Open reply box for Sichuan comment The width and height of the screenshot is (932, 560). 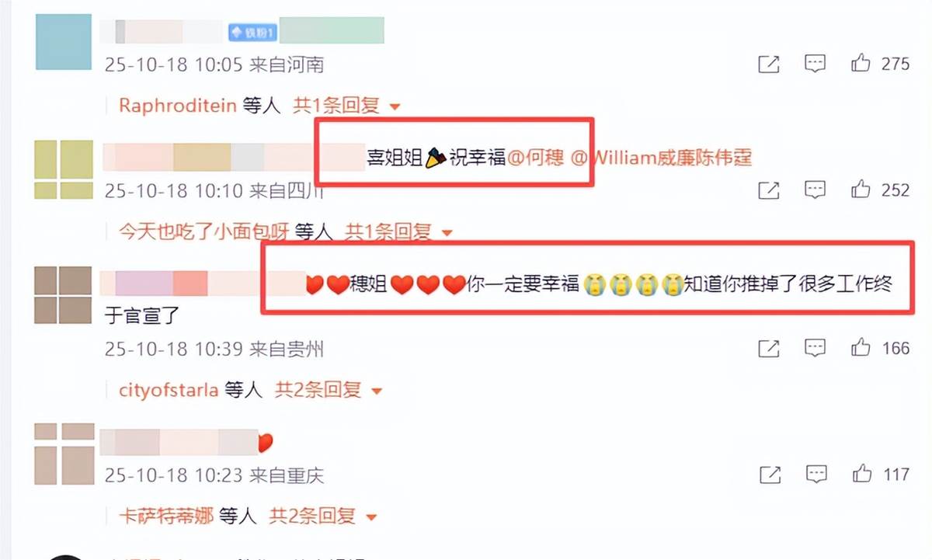tap(815, 189)
